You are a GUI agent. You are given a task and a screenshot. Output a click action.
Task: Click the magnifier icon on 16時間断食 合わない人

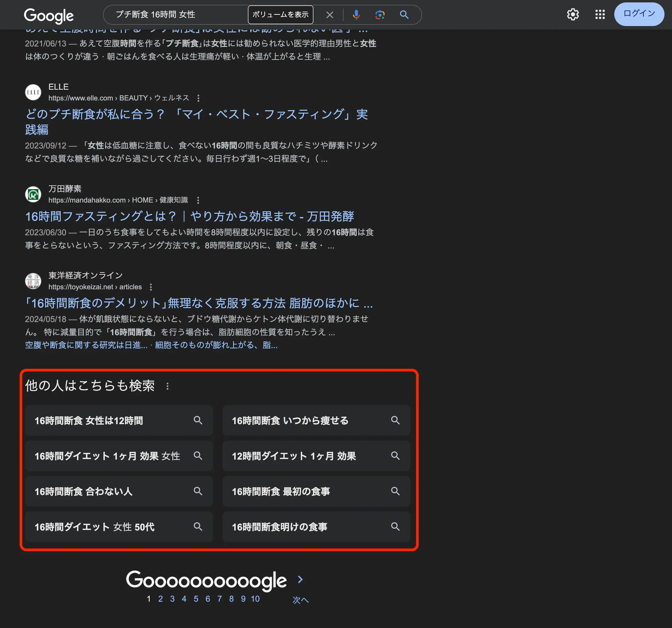198,492
